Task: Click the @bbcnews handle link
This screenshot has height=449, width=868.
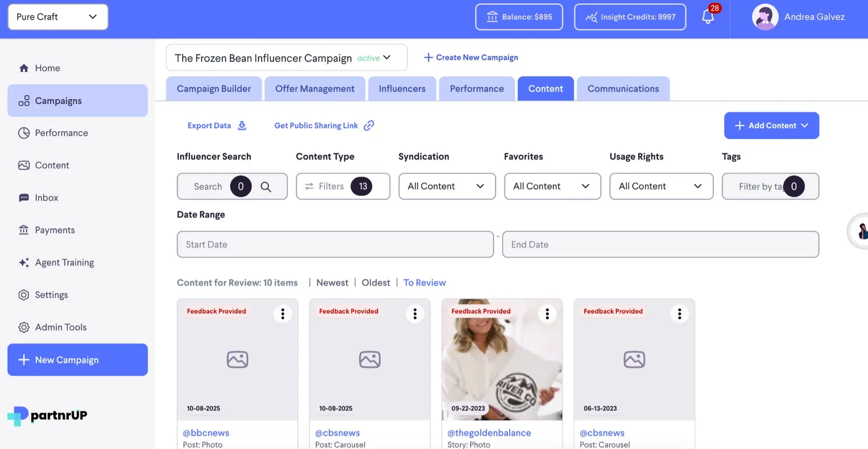Action: 206,433
